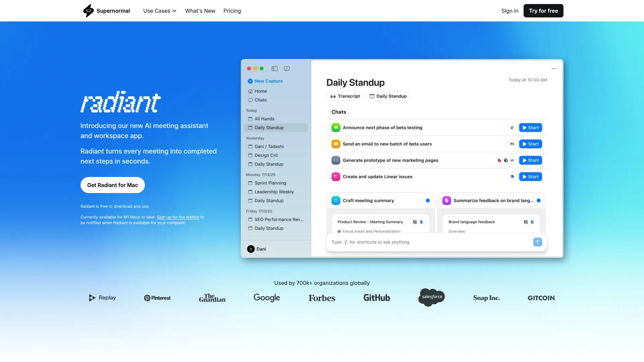This screenshot has width=644, height=362.
Task: Toggle the status dot on Summarize feedback card
Action: point(538,200)
